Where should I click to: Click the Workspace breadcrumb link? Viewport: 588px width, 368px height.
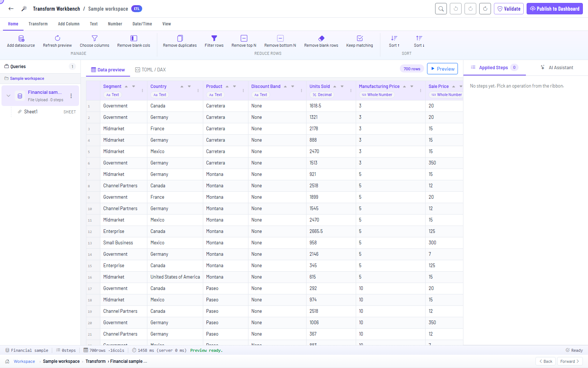point(24,361)
